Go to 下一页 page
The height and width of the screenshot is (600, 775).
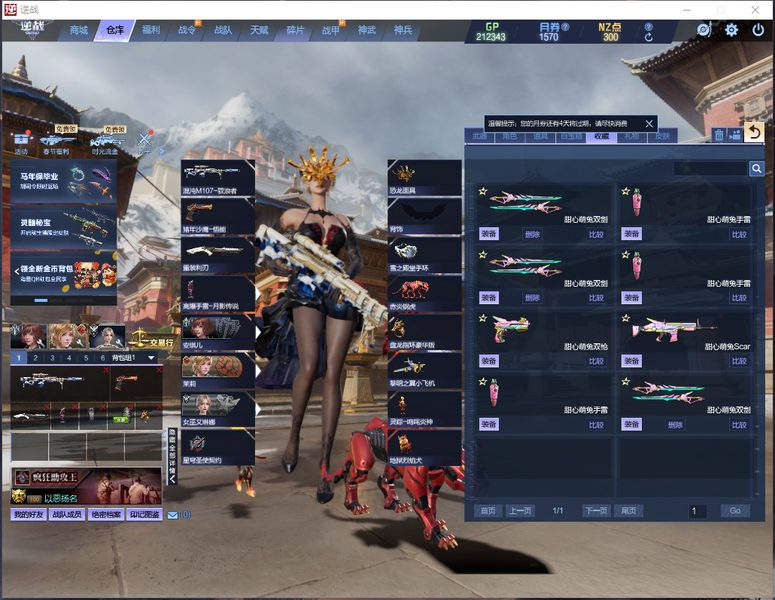pyautogui.click(x=596, y=511)
